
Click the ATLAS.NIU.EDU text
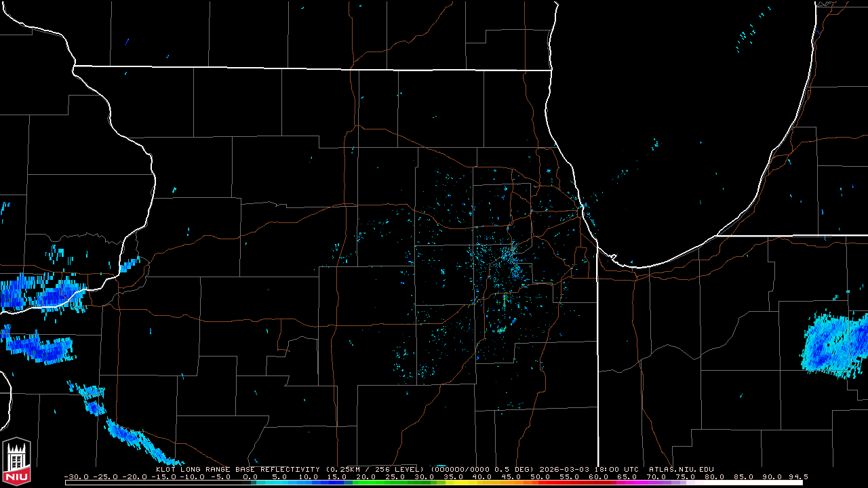(681, 469)
